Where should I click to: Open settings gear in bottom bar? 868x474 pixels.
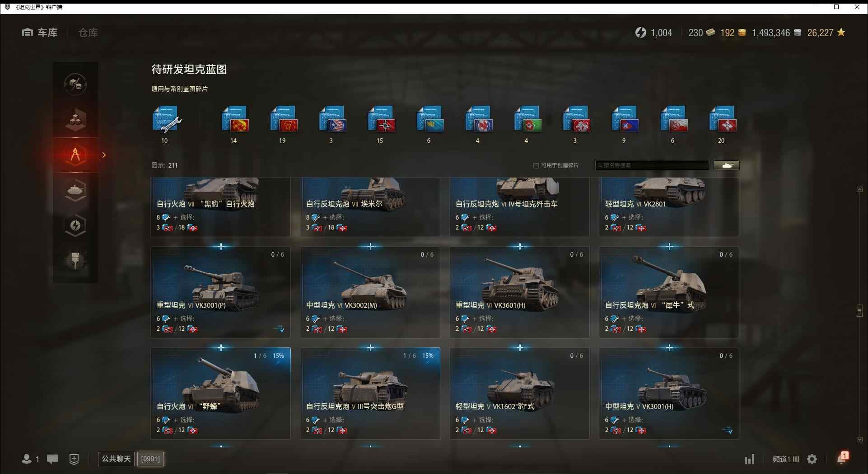(x=812, y=459)
